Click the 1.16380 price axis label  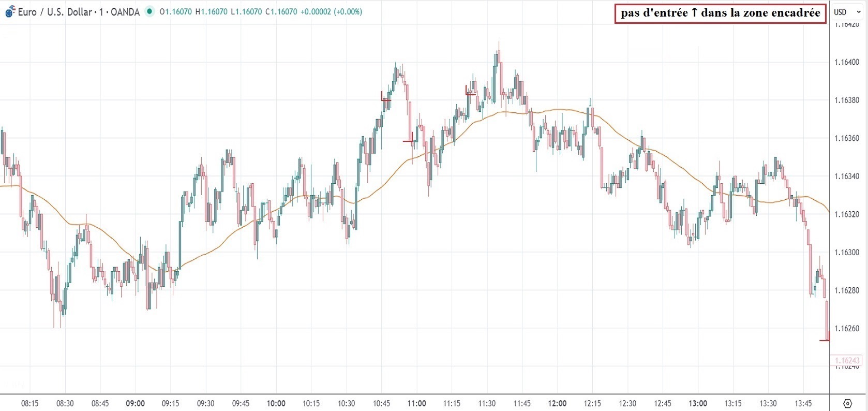click(847, 100)
